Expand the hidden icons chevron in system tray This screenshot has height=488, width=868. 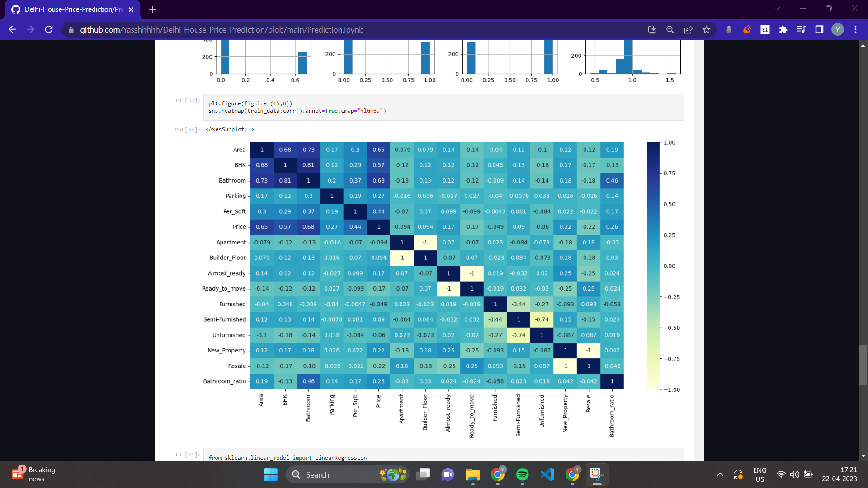720,474
